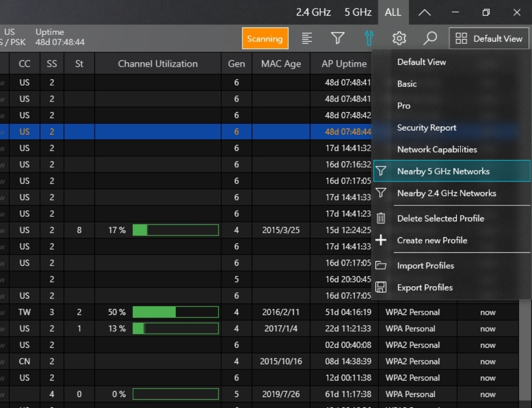This screenshot has height=408, width=532.
Task: Click the floppy disk icon for Export Profiles
Action: click(x=381, y=287)
